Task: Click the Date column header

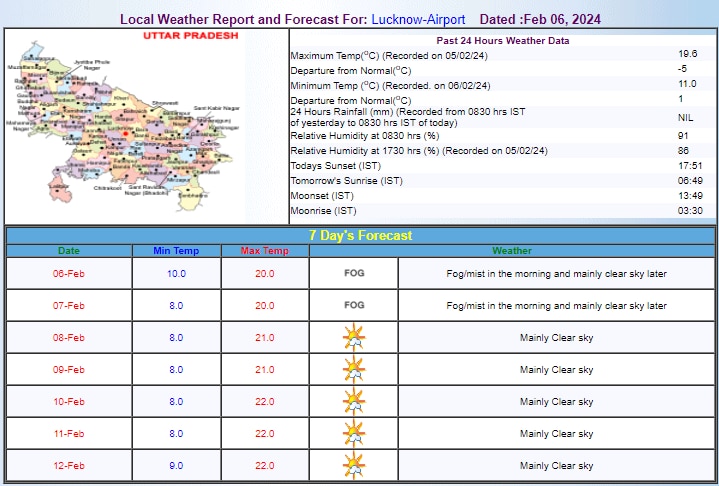Action: click(x=69, y=251)
